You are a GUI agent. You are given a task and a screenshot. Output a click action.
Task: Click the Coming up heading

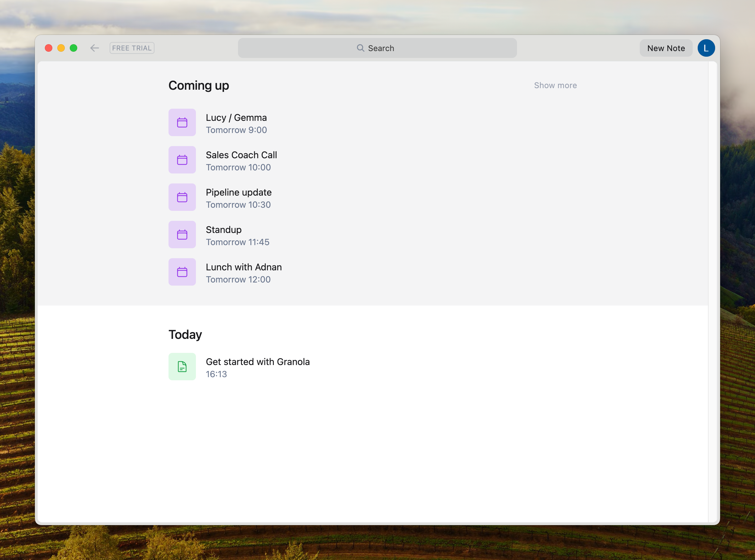click(x=199, y=86)
